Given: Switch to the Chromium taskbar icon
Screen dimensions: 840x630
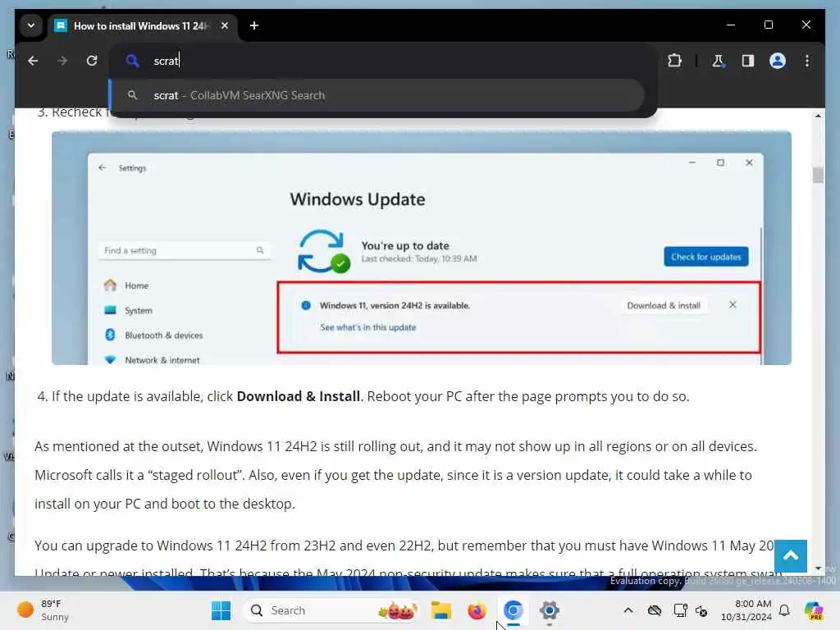Looking at the screenshot, I should coord(514,610).
